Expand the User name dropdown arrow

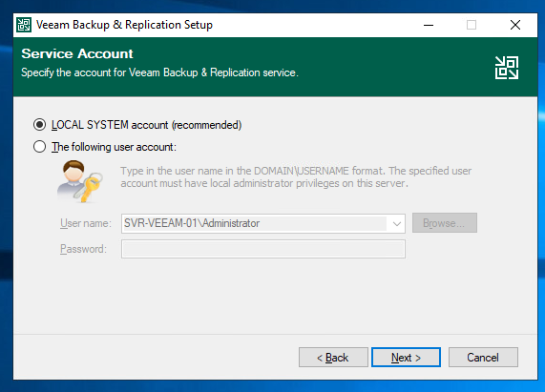click(397, 223)
